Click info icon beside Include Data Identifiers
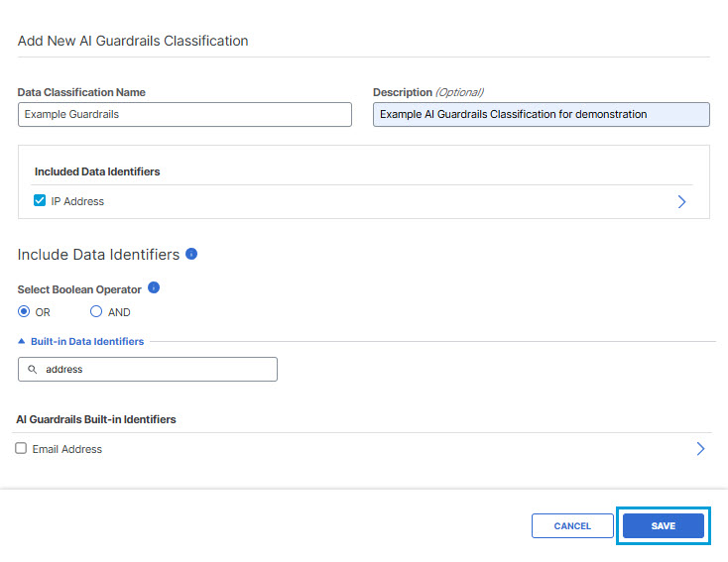This screenshot has width=728, height=562. tap(191, 254)
